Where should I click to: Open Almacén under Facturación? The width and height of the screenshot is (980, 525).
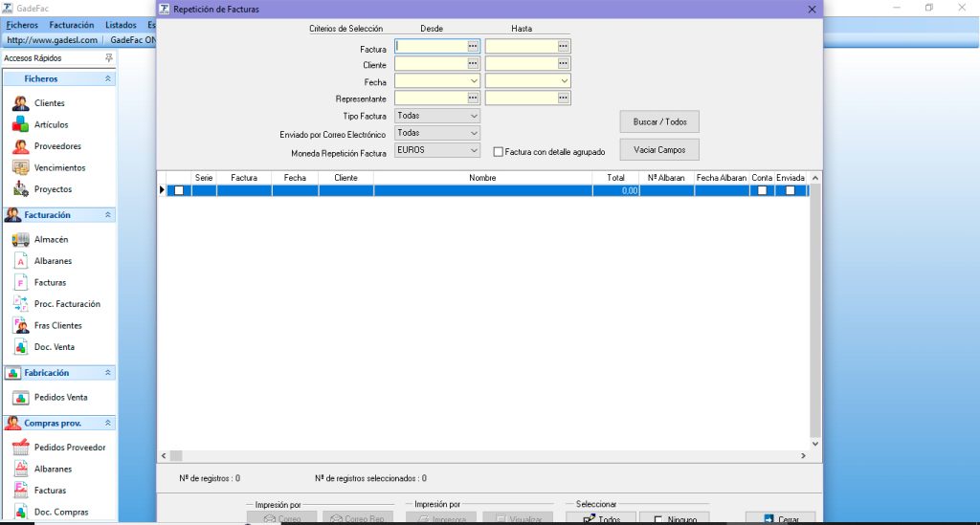point(51,239)
